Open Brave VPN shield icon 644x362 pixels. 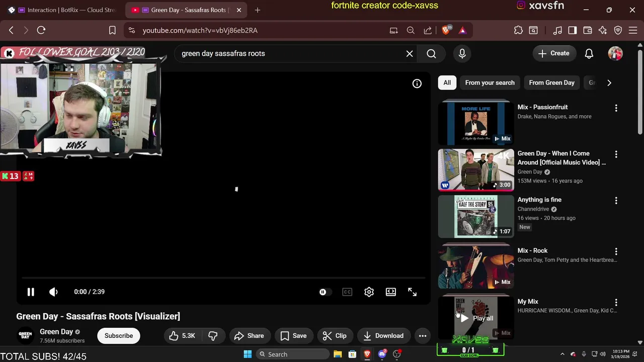click(618, 30)
